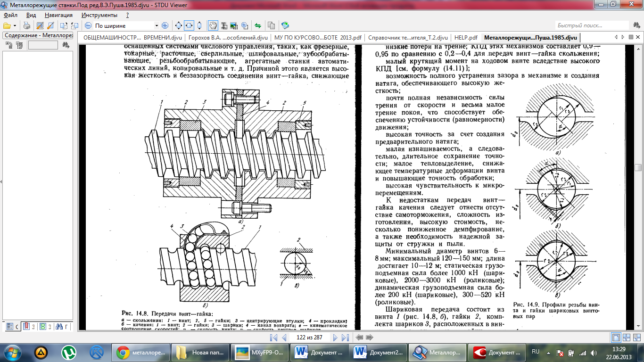Screen dimensions: 644x362
Task: Select fit whole page icon
Action: click(x=179, y=25)
